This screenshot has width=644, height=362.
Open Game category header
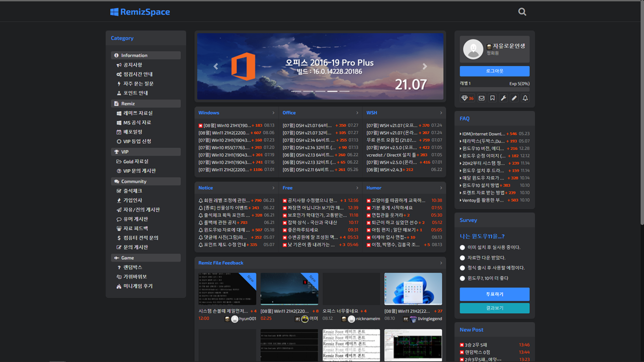point(146,258)
